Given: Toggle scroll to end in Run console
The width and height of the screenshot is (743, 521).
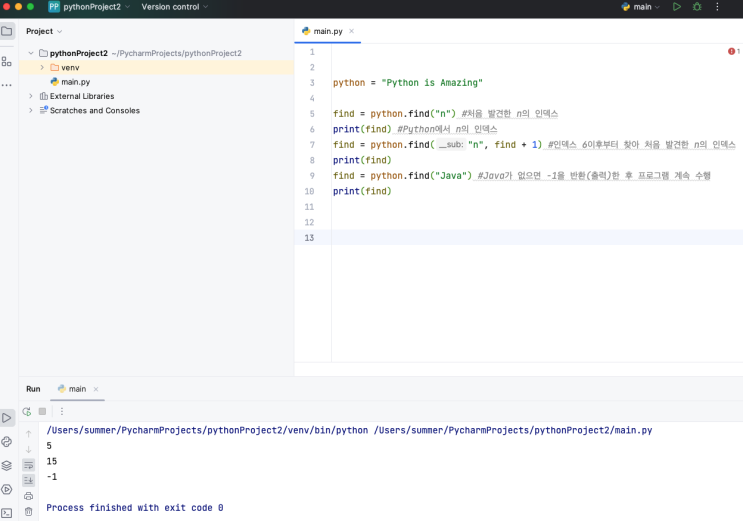Looking at the screenshot, I should [28, 480].
